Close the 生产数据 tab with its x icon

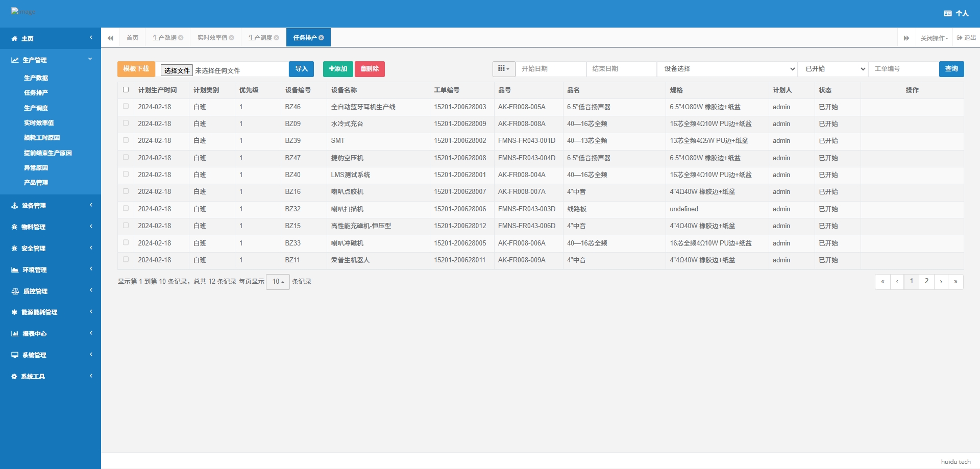coord(181,38)
